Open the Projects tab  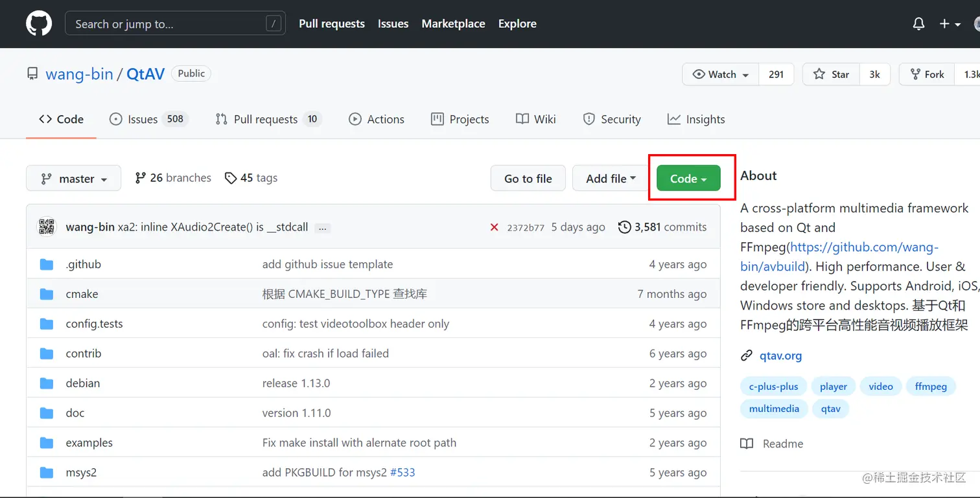tap(460, 119)
